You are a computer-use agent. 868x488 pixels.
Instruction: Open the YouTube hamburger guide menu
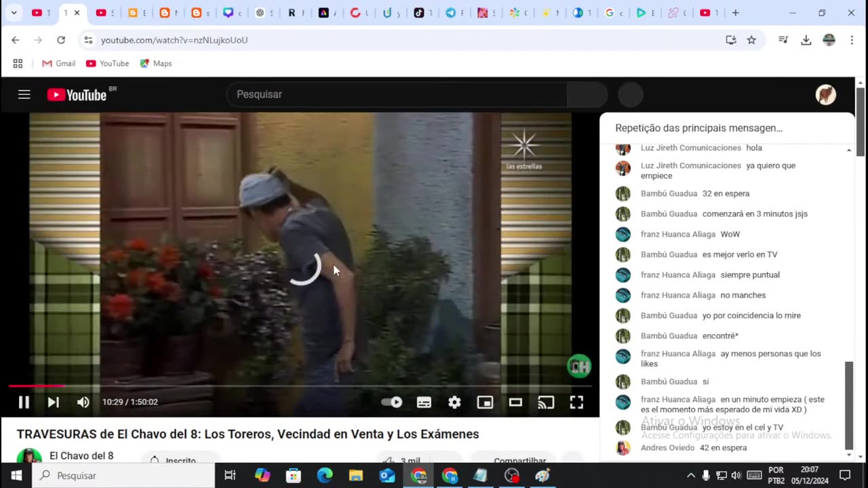point(24,94)
